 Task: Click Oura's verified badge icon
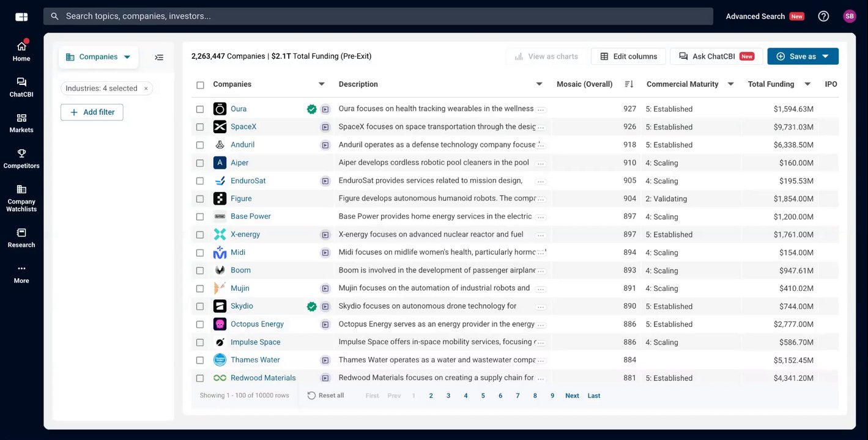click(312, 109)
